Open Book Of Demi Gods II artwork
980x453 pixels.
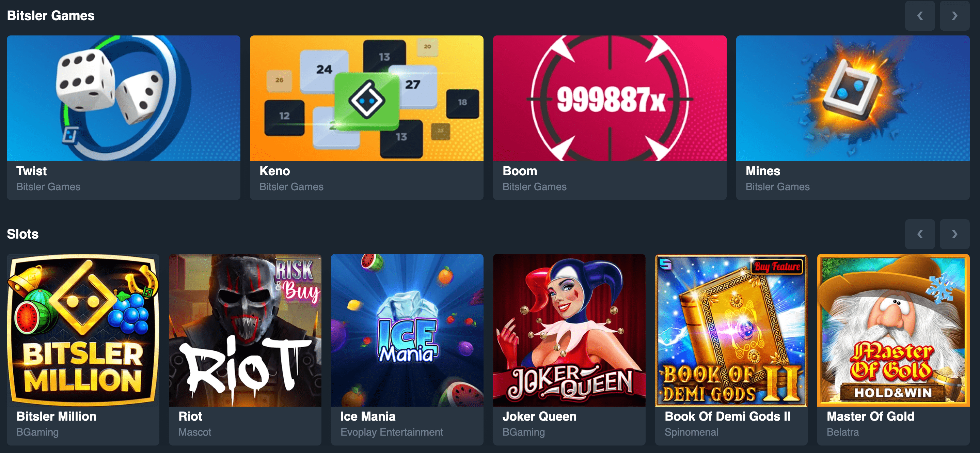[731, 330]
